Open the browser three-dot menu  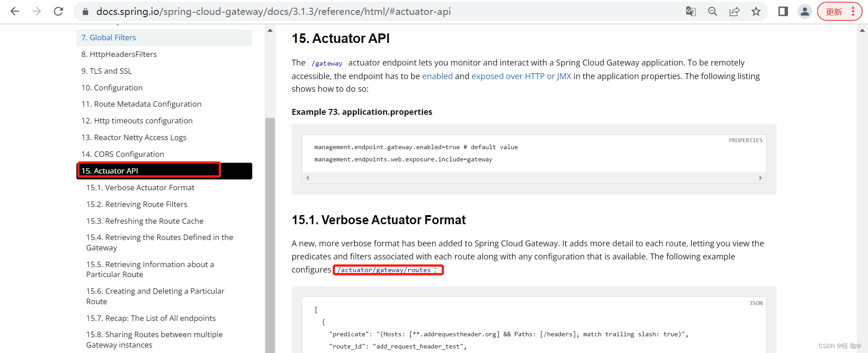click(x=853, y=11)
